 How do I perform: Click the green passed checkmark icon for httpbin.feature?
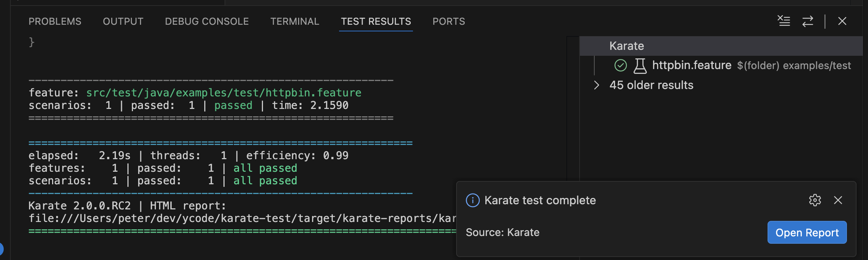[621, 65]
